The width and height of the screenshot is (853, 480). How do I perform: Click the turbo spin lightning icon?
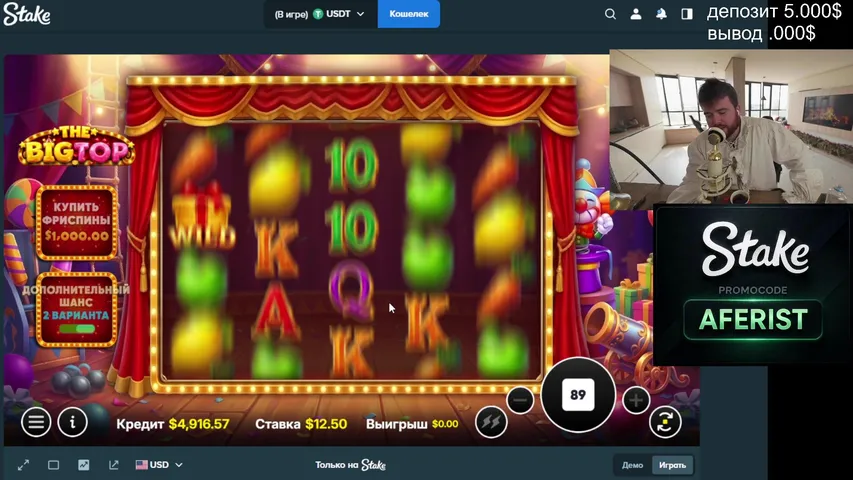point(491,422)
